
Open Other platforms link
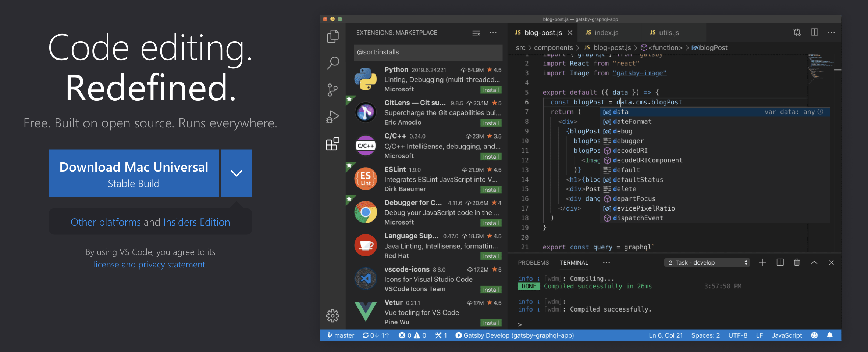106,222
